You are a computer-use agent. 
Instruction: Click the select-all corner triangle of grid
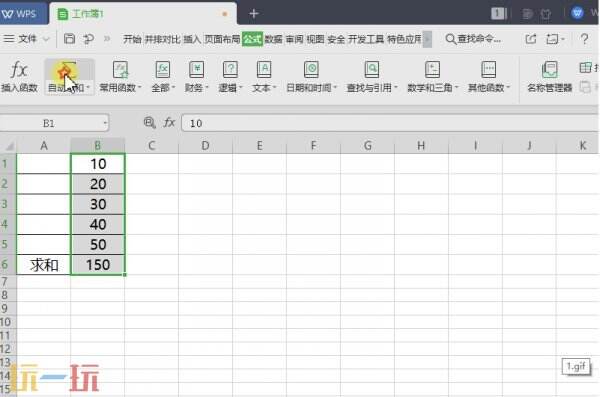point(9,146)
